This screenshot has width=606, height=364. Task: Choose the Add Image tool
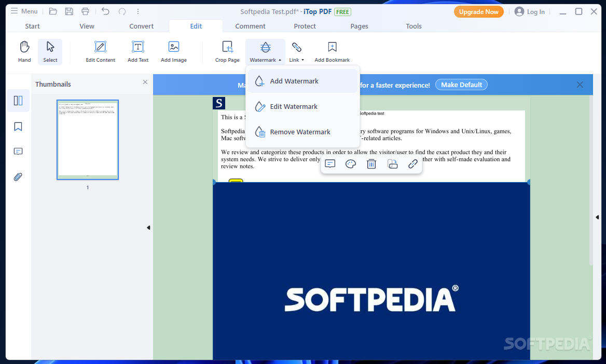coord(173,52)
